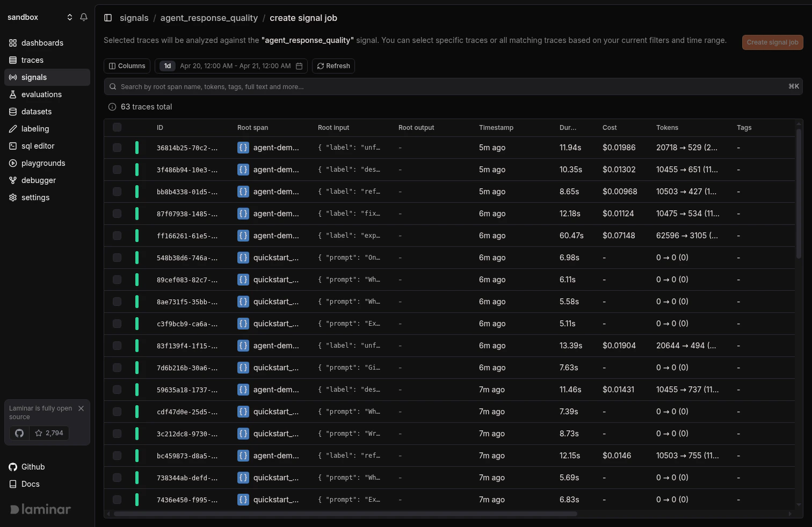Go to the evaluations section
This screenshot has height=527, width=812.
click(40, 94)
